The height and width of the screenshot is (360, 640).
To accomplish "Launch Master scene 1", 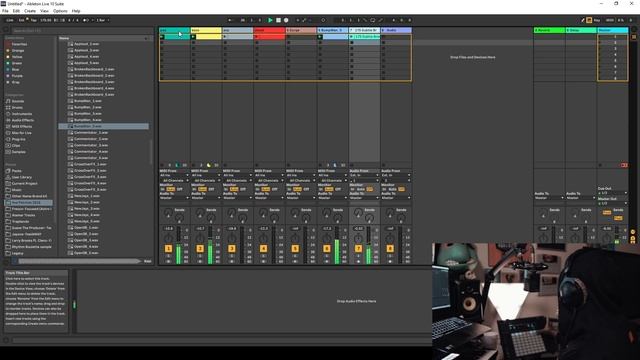I will click(x=600, y=37).
